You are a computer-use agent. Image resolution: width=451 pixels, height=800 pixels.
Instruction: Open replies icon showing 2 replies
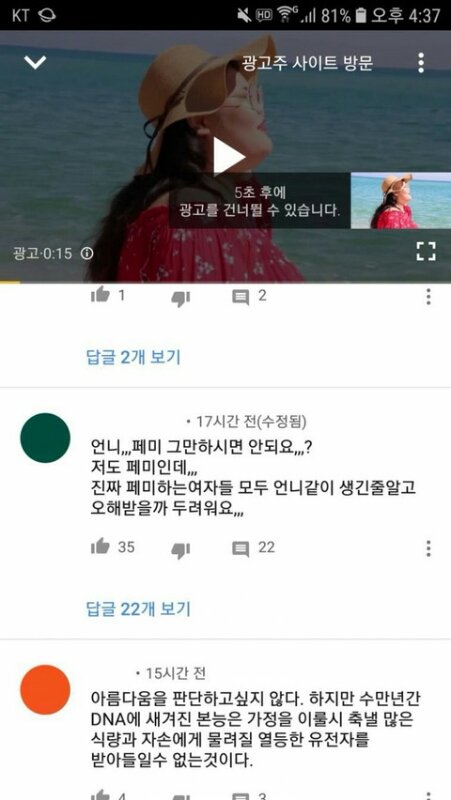[x=241, y=297]
